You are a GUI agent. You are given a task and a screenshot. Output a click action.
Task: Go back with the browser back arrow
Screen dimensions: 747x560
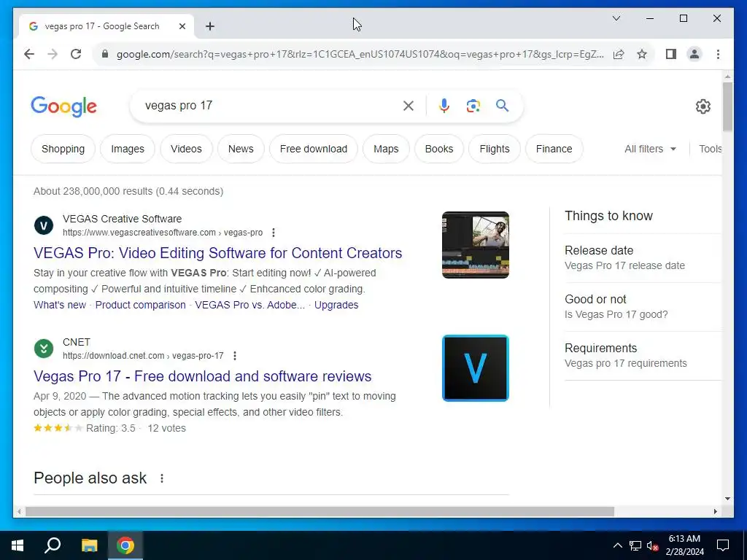point(29,54)
